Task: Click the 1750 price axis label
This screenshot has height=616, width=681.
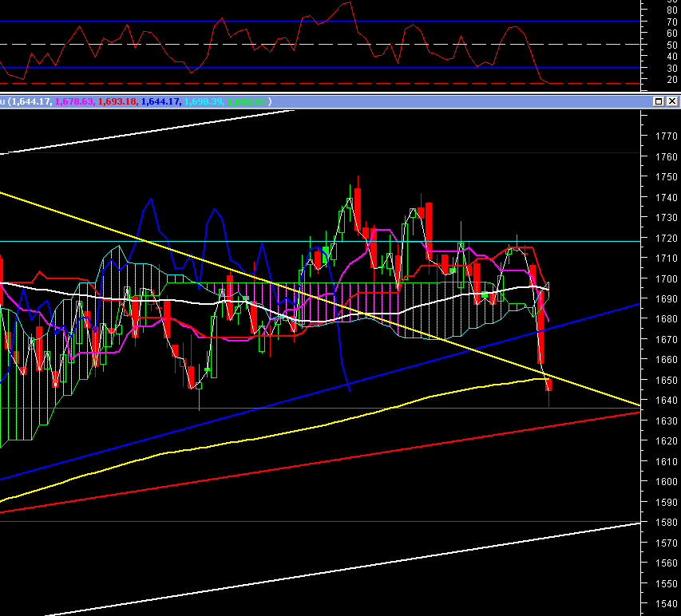Action: (x=667, y=177)
